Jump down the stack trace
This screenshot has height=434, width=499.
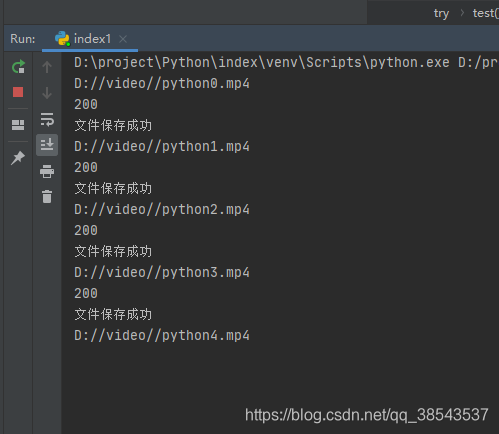[47, 93]
